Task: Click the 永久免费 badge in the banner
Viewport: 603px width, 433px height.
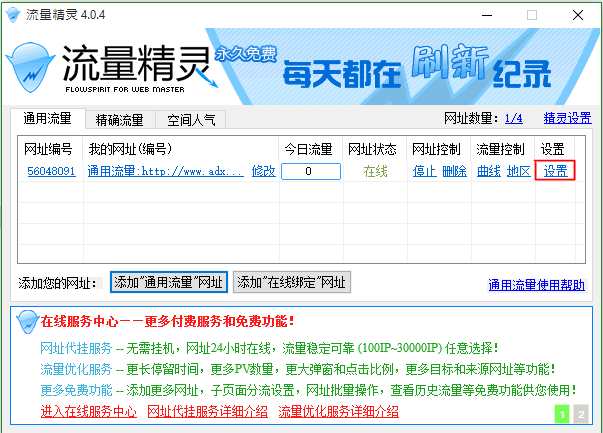Action: click(x=245, y=54)
